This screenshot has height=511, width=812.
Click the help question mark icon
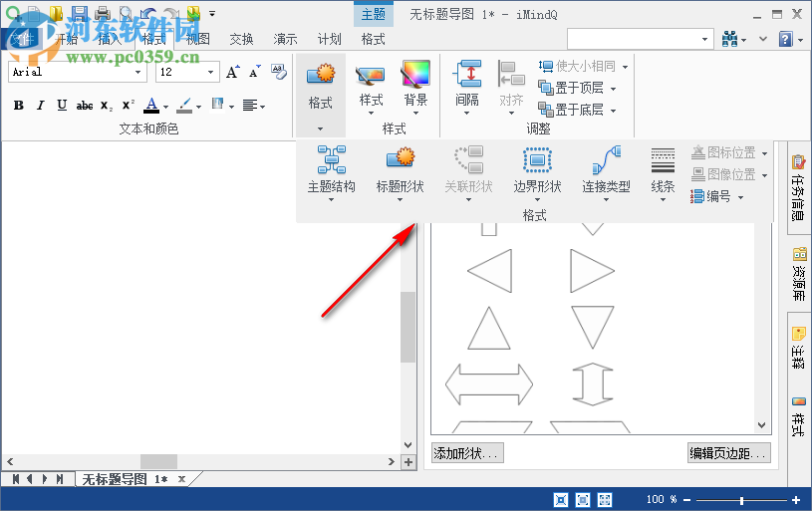click(785, 39)
